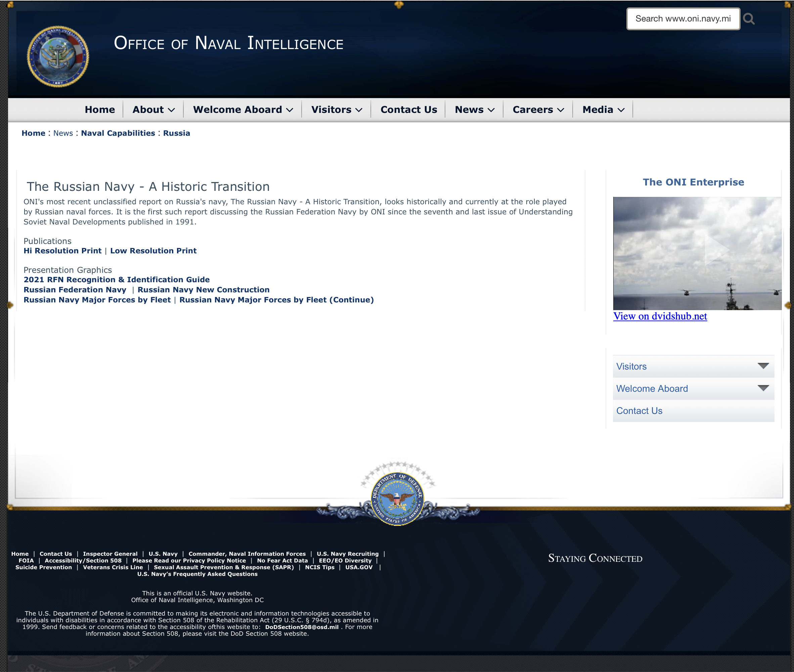794x672 pixels.
Task: Expand the Careers dropdown menu
Action: 538,110
